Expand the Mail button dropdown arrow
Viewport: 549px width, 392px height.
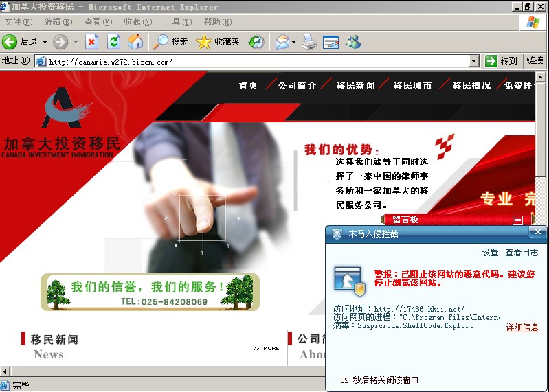[x=294, y=42]
